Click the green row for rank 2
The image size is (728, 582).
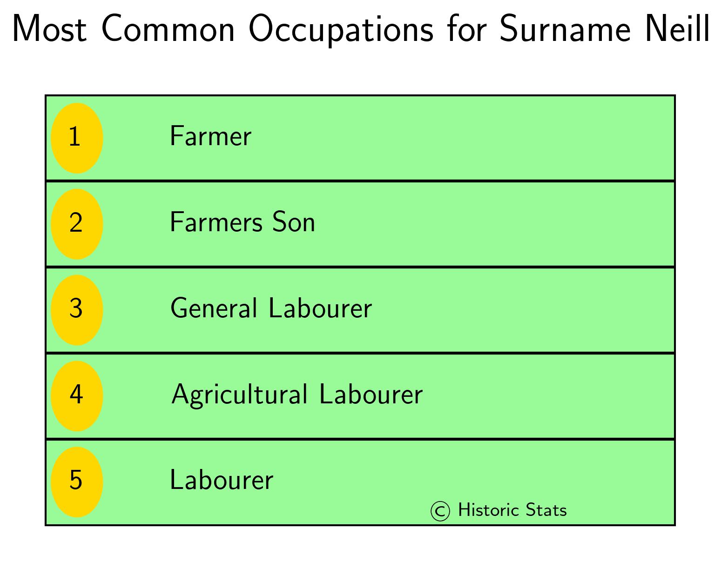[360, 224]
